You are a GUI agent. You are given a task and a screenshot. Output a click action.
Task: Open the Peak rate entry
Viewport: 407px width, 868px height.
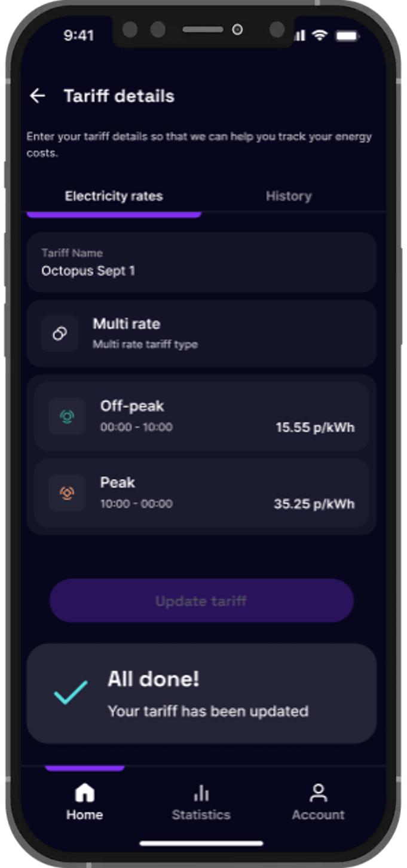tap(201, 493)
